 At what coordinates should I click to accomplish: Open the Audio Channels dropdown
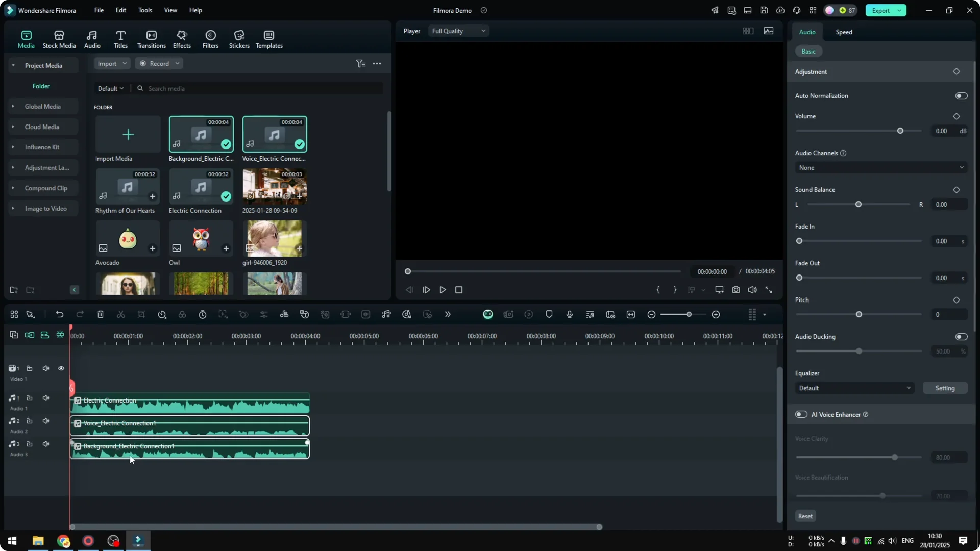coord(880,167)
